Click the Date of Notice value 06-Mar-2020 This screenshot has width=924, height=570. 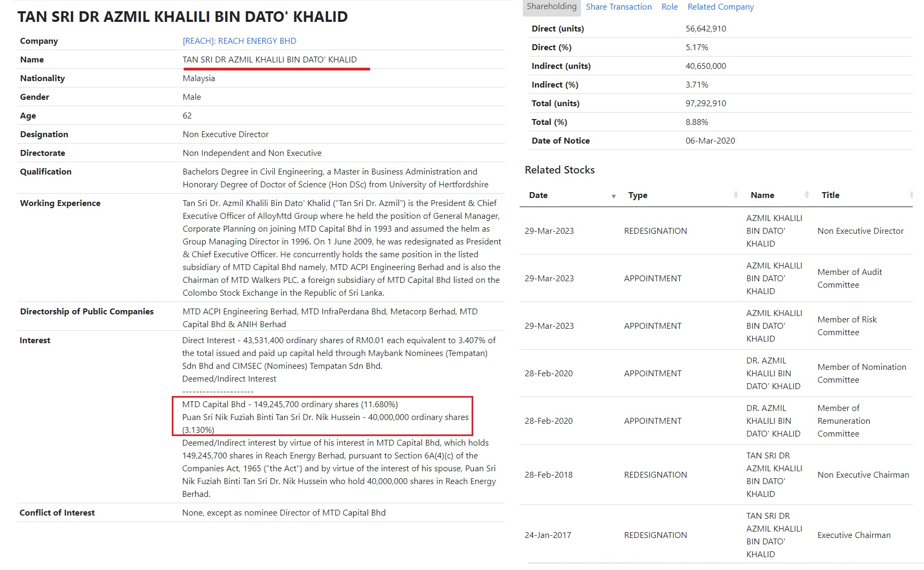coord(710,140)
